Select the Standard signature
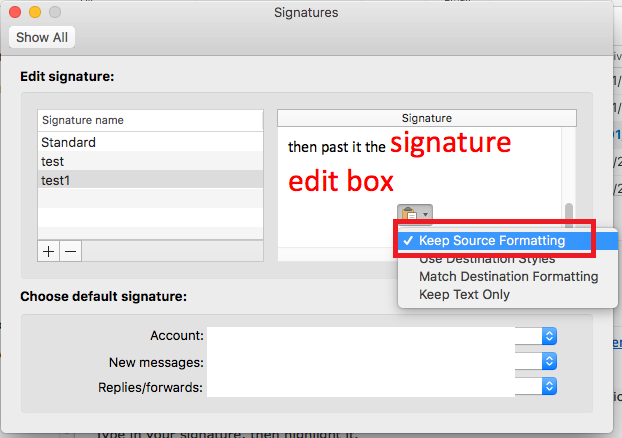 [150, 142]
